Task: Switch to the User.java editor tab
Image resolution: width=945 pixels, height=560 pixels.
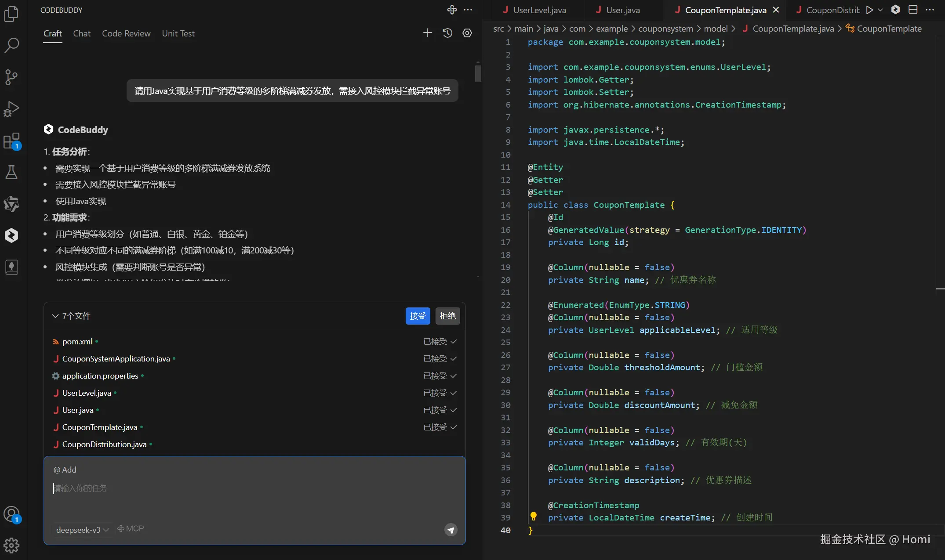Action: point(623,10)
